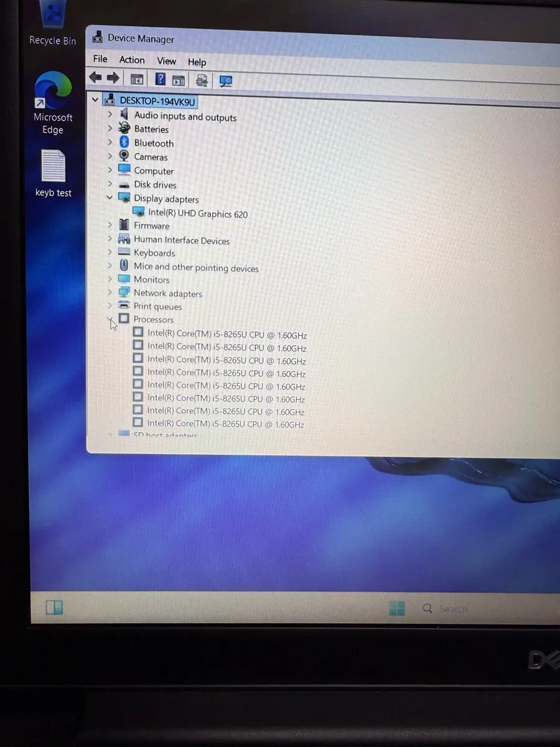Select the Disk drives category icon
The width and height of the screenshot is (560, 747).
pos(124,184)
